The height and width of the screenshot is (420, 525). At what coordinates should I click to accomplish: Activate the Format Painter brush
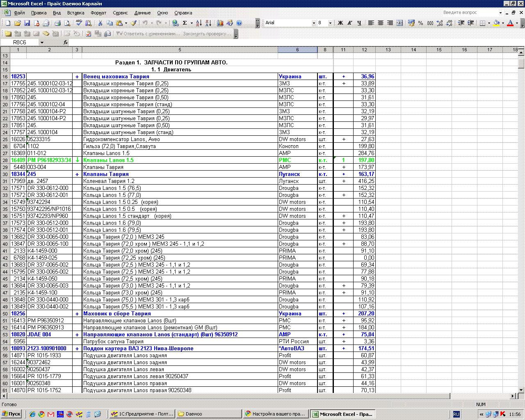pyautogui.click(x=134, y=23)
